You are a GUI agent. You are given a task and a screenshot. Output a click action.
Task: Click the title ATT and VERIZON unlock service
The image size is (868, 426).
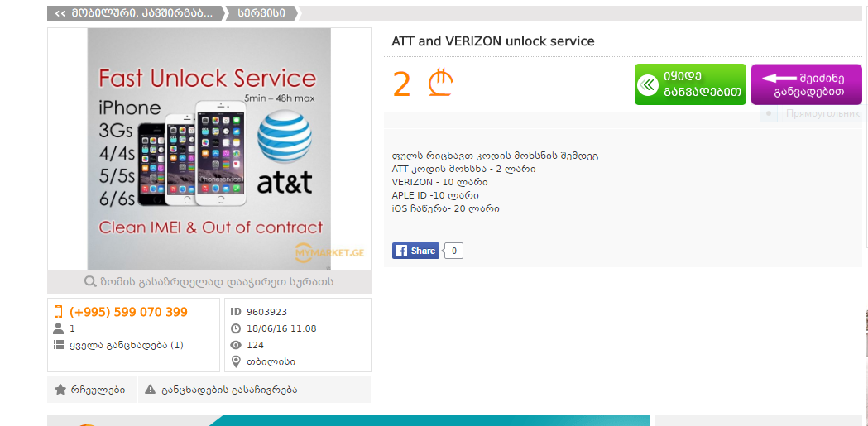click(x=492, y=41)
